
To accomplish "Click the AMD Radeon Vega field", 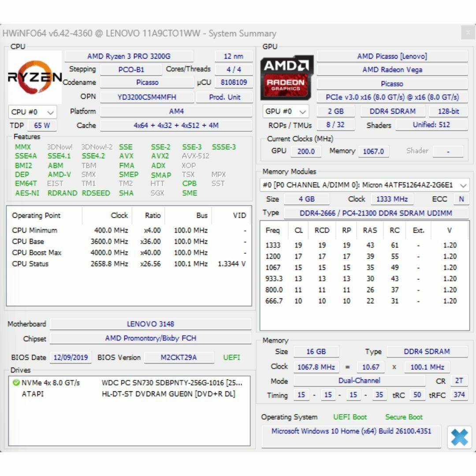I will click(x=392, y=70).
